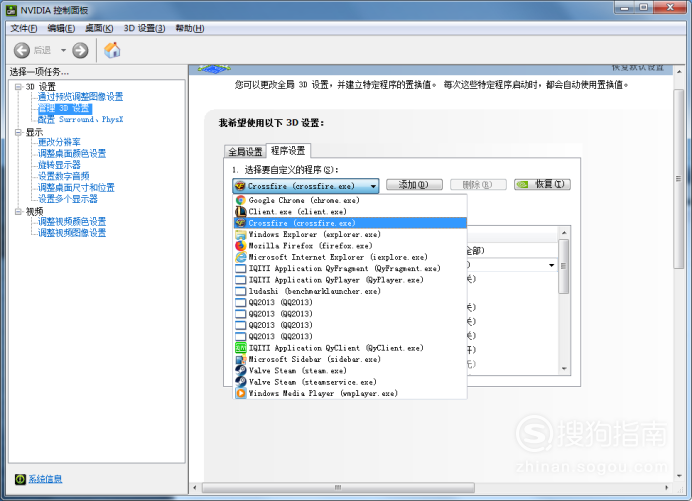Click the Back arrow toolbar icon
The height and width of the screenshot is (501, 692).
(x=22, y=50)
